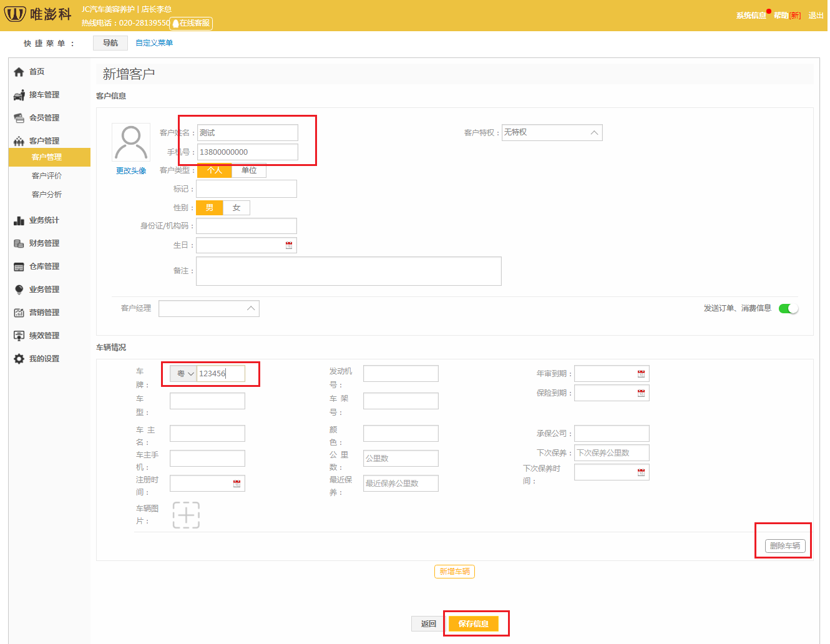Click the 我的设置 gear icon
830x644 pixels.
tap(19, 359)
